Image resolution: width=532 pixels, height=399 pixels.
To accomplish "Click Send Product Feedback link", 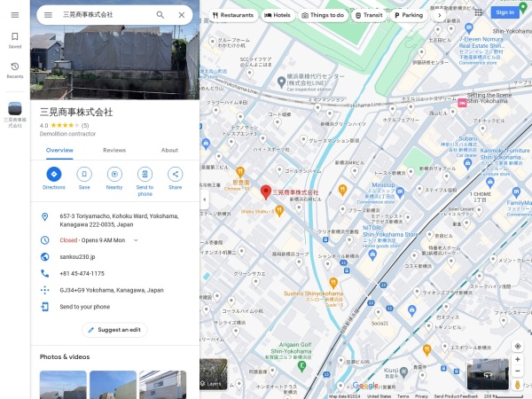I will point(456,396).
